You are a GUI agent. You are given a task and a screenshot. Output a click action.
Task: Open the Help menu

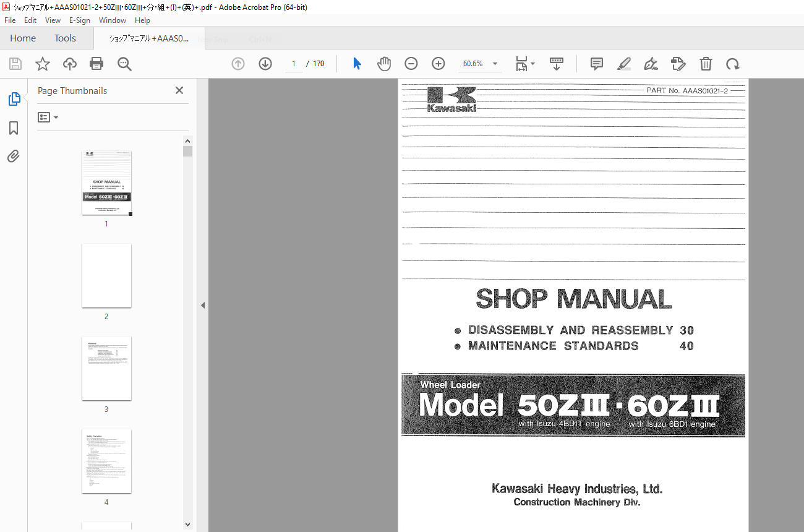coord(143,20)
